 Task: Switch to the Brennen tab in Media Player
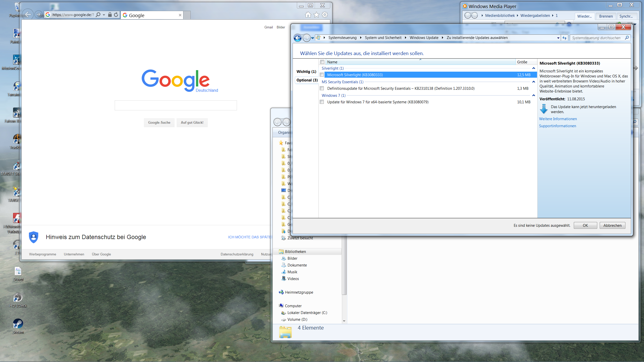click(606, 16)
